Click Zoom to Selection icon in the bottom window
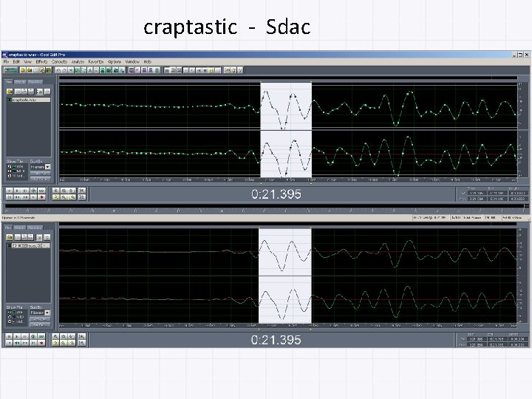This screenshot has height=399, width=532. 55,343
